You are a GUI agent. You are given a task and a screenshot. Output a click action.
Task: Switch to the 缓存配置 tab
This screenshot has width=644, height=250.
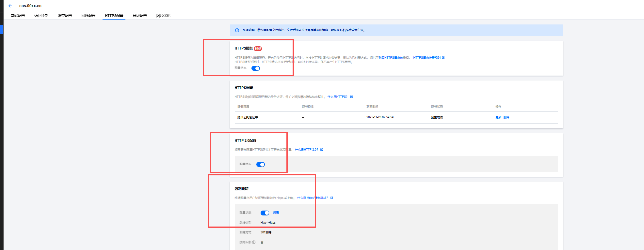(65, 16)
